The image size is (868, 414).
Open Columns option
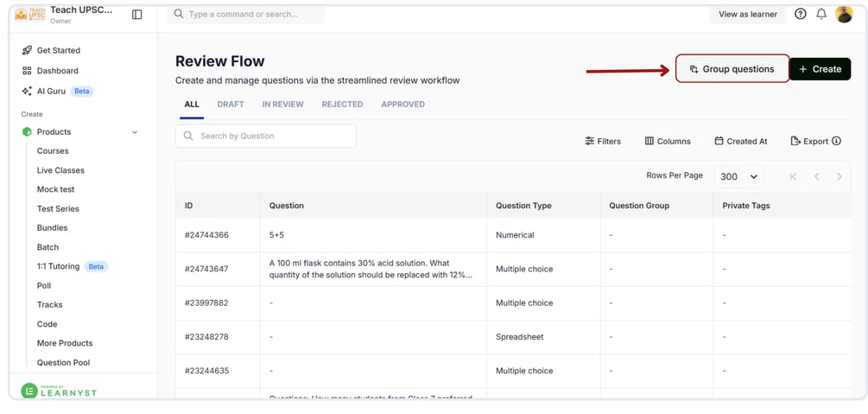668,142
